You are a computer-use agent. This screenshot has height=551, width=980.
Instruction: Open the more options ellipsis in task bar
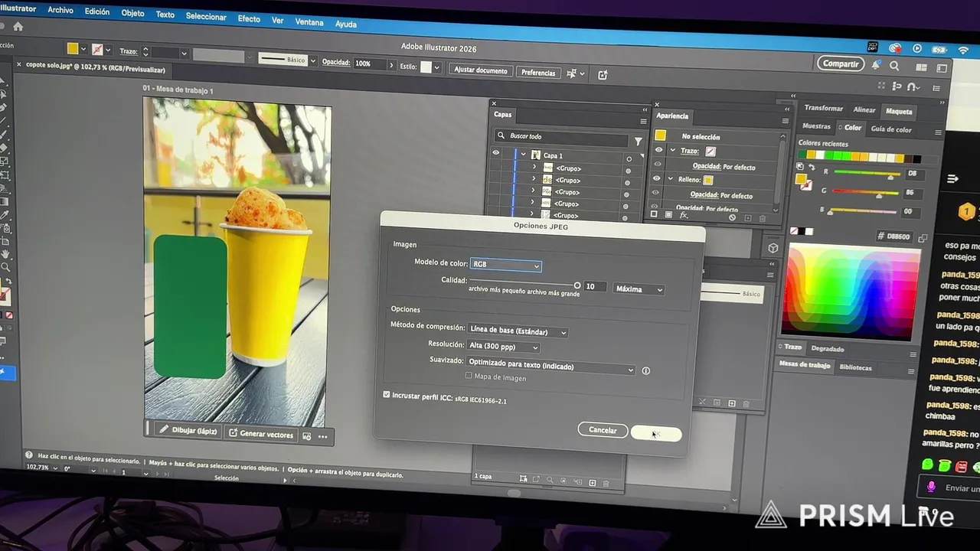click(x=322, y=437)
